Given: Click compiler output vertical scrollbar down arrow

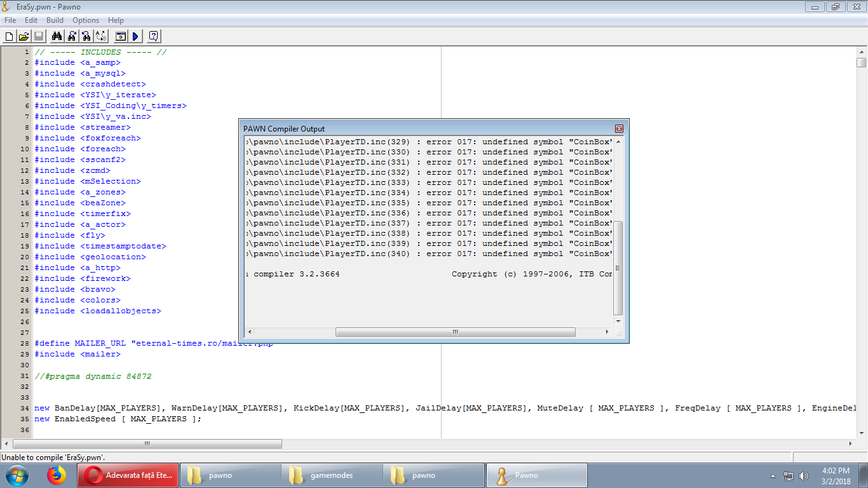Looking at the screenshot, I should point(618,322).
